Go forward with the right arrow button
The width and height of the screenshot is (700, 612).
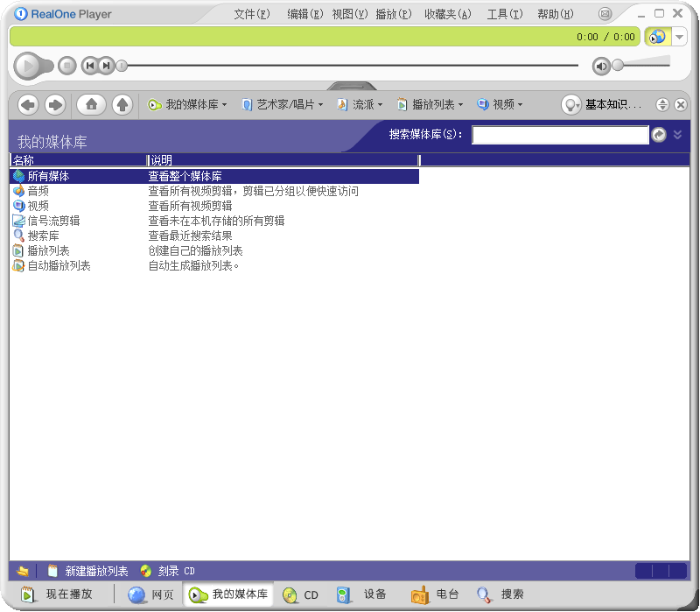tap(55, 105)
